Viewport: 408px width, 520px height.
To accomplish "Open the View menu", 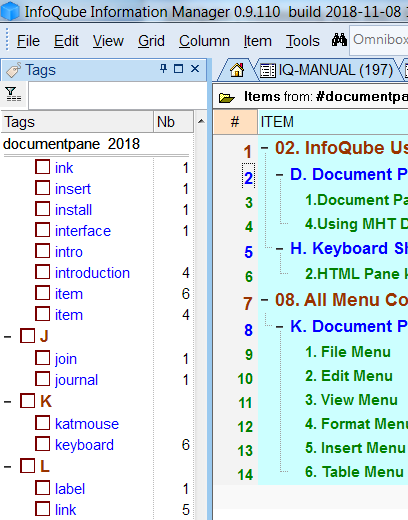I will pos(108,41).
